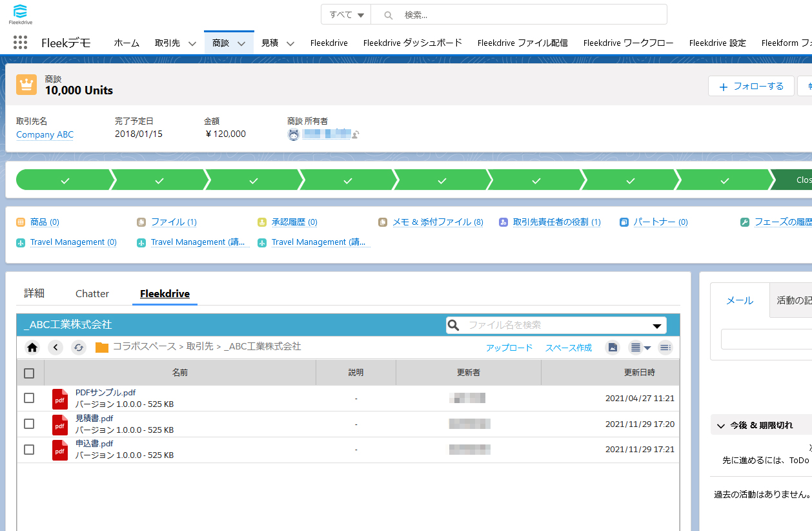The height and width of the screenshot is (531, 812).
Task: Go back with the left arrow icon
Action: [56, 348]
